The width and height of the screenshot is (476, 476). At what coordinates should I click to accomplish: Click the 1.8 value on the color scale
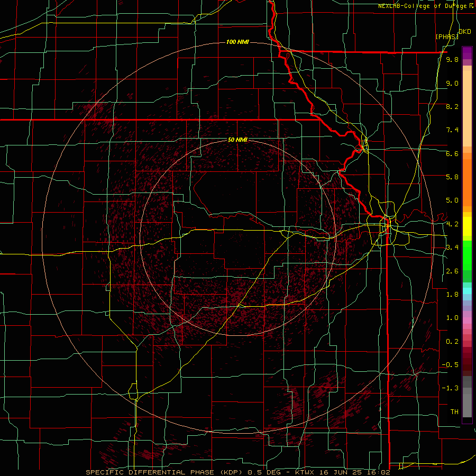pyautogui.click(x=452, y=295)
